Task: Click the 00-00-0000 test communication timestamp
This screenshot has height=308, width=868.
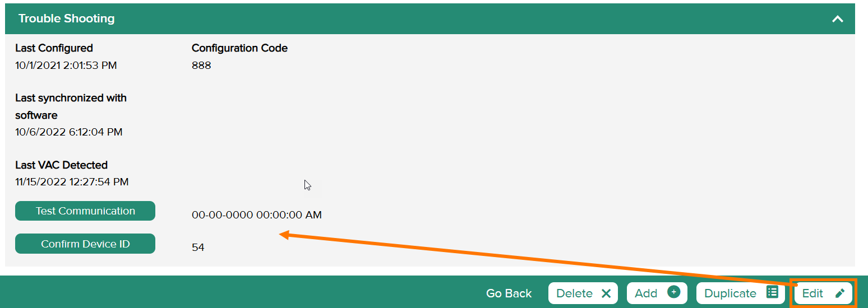Action: [x=257, y=215]
